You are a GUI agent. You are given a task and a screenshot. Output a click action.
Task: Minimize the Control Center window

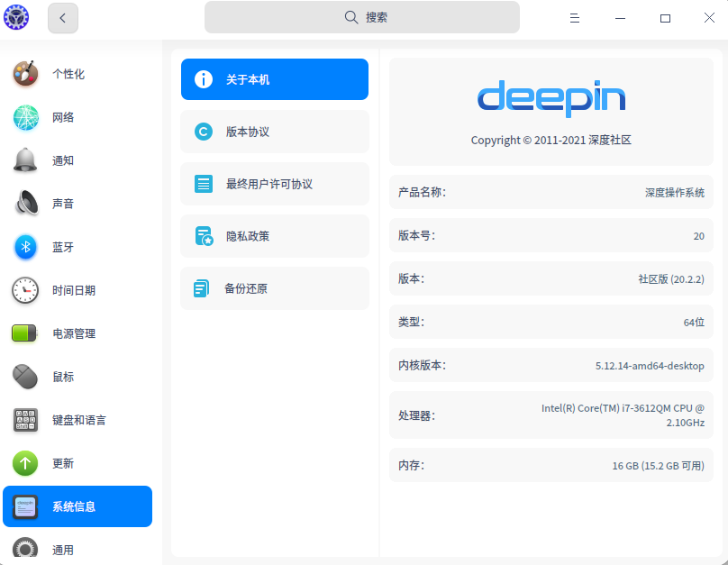click(620, 18)
